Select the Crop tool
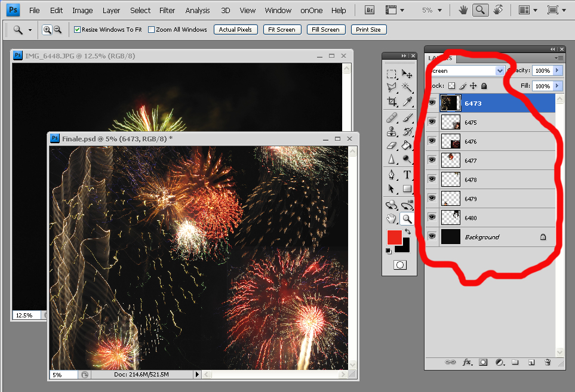This screenshot has height=392, width=575. pos(391,102)
